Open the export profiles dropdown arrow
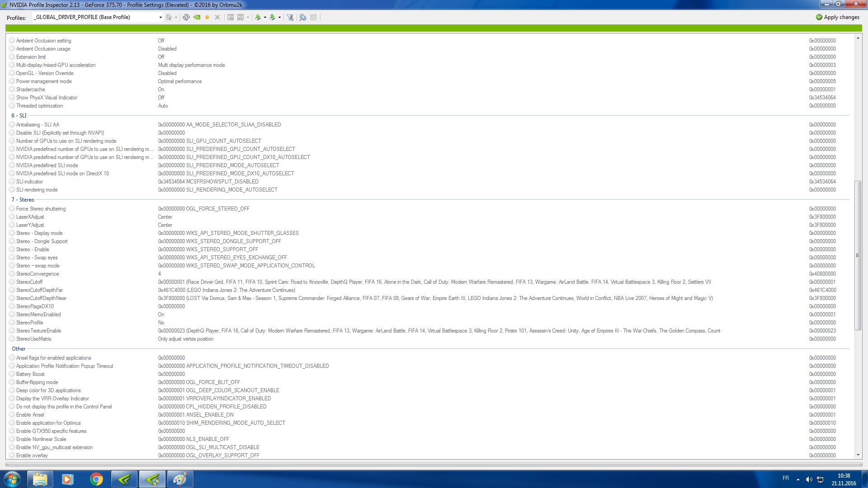Screen dimensions: 868x488 point(265,17)
